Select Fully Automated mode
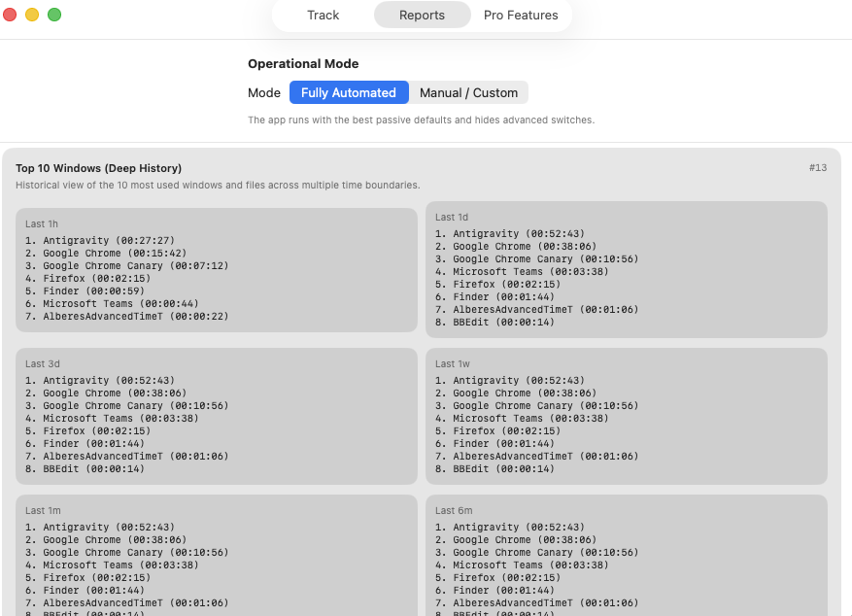Viewport: 852px width, 616px height. click(x=349, y=93)
